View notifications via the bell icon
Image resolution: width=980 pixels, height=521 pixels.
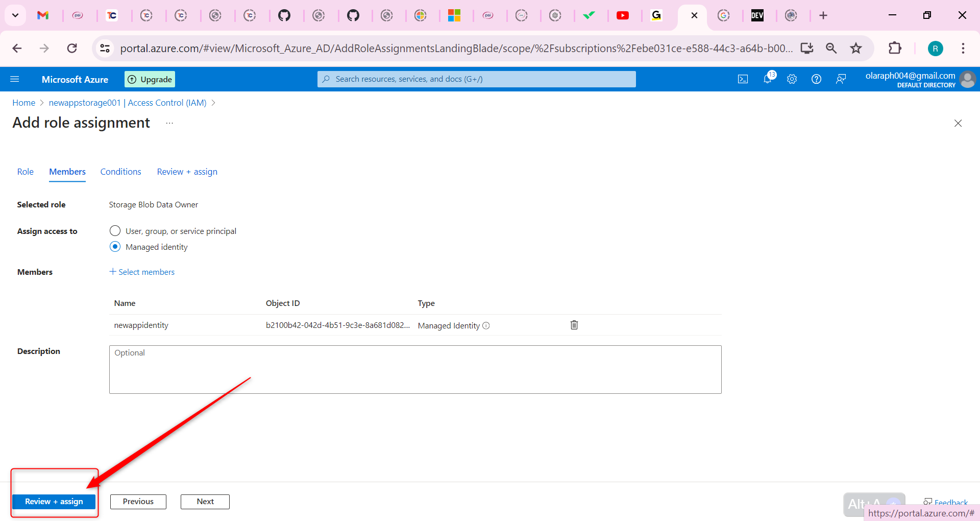point(767,79)
